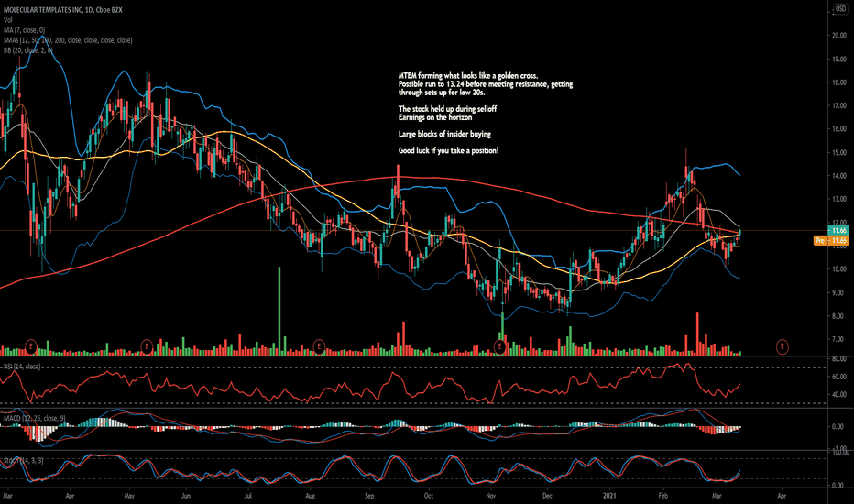Image resolution: width=854 pixels, height=504 pixels.
Task: Click the 60.00 RSI axis value
Action: click(839, 377)
